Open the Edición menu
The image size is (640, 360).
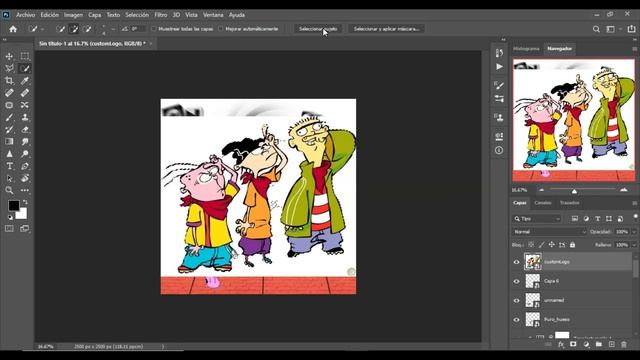[x=49, y=15]
